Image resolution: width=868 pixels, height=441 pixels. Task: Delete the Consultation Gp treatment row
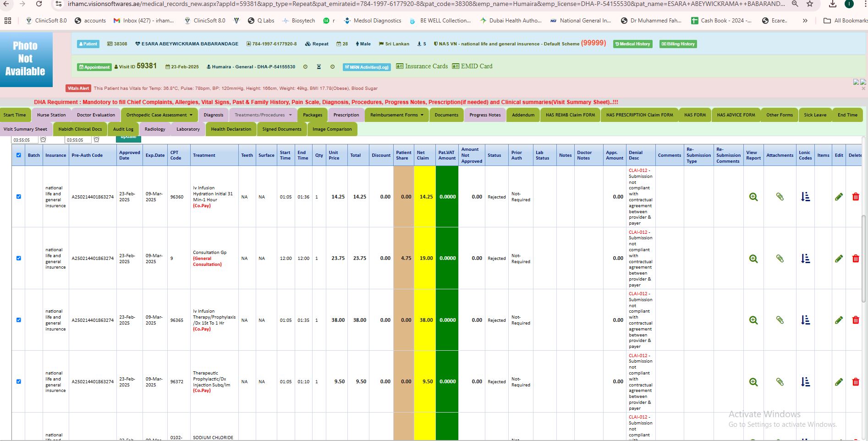tap(855, 259)
